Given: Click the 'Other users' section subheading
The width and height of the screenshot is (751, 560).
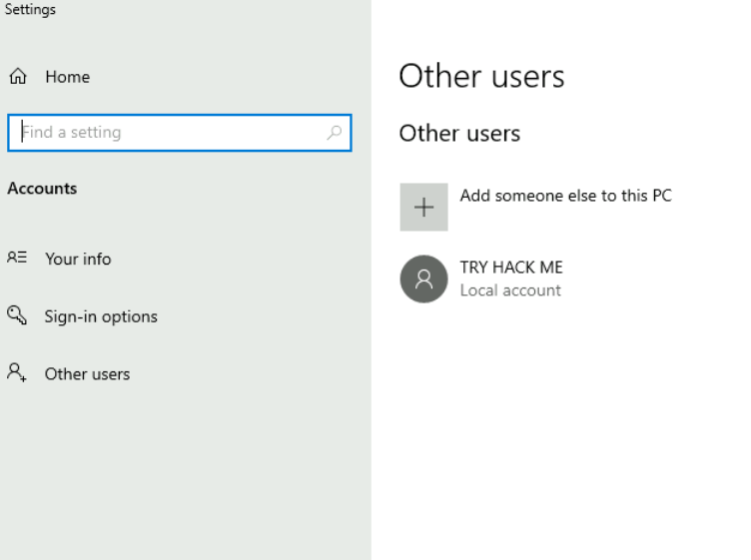Looking at the screenshot, I should pos(459,133).
